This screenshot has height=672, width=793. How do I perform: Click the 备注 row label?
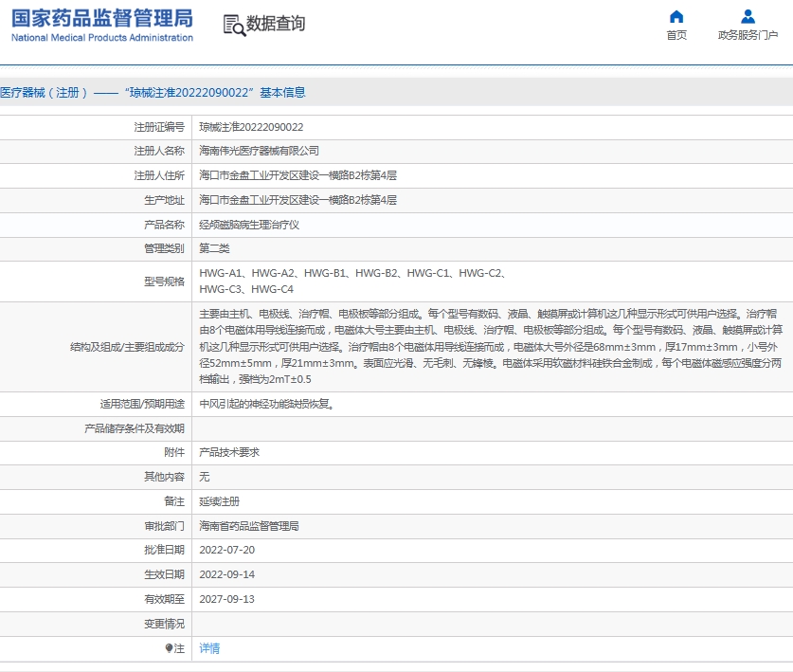174,501
